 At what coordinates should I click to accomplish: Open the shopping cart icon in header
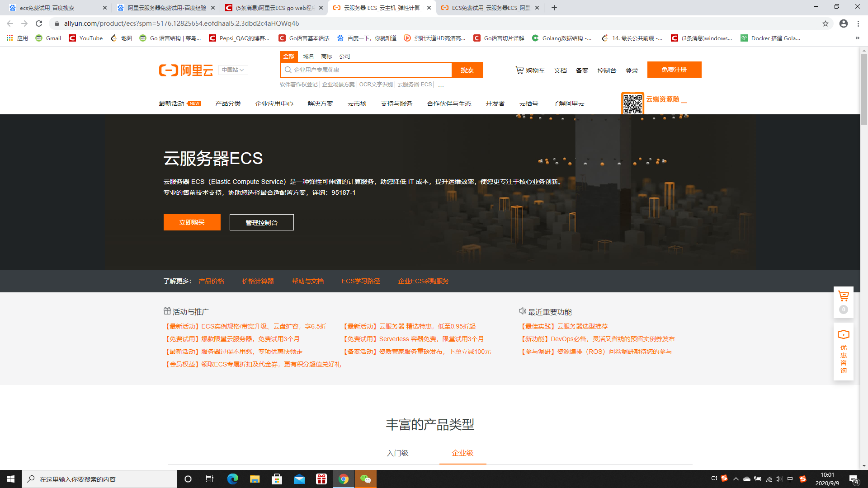click(x=519, y=70)
